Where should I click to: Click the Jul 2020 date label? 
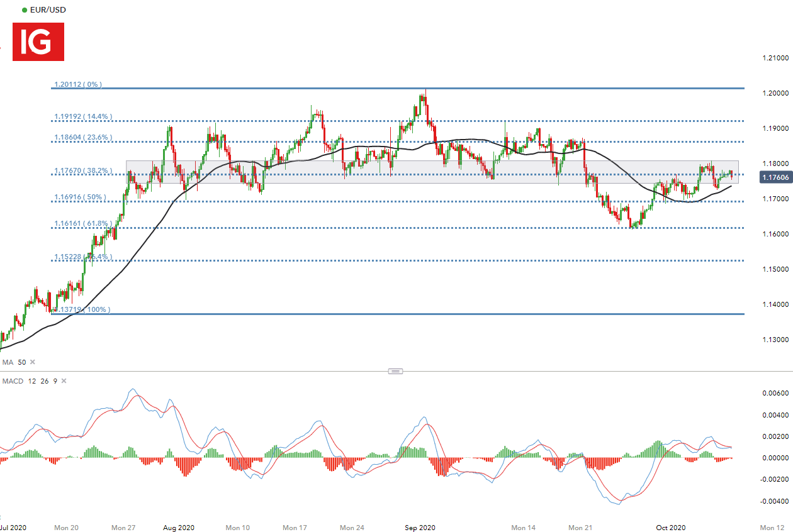13,528
